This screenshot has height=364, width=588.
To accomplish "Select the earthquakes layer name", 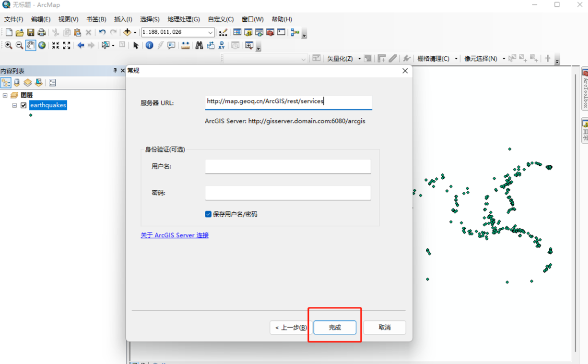I will click(x=48, y=105).
